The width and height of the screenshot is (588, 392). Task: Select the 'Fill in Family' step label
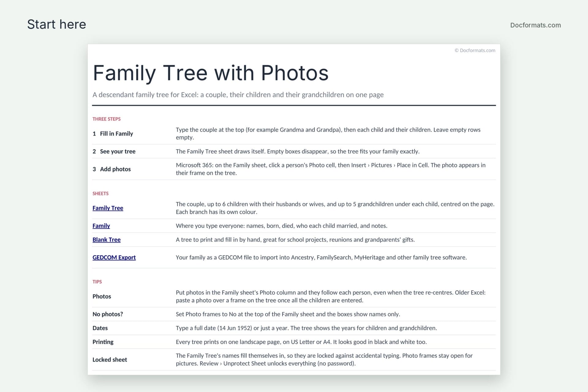coord(116,134)
